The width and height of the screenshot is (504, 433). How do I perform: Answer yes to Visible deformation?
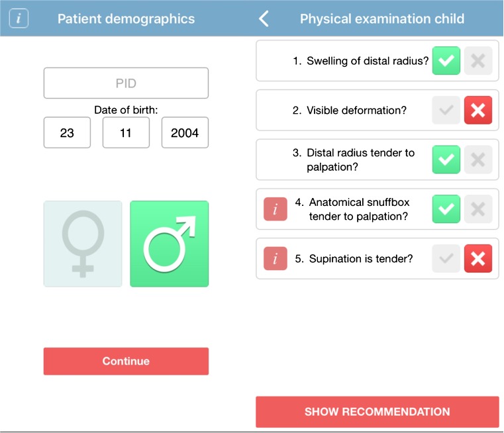tap(446, 111)
